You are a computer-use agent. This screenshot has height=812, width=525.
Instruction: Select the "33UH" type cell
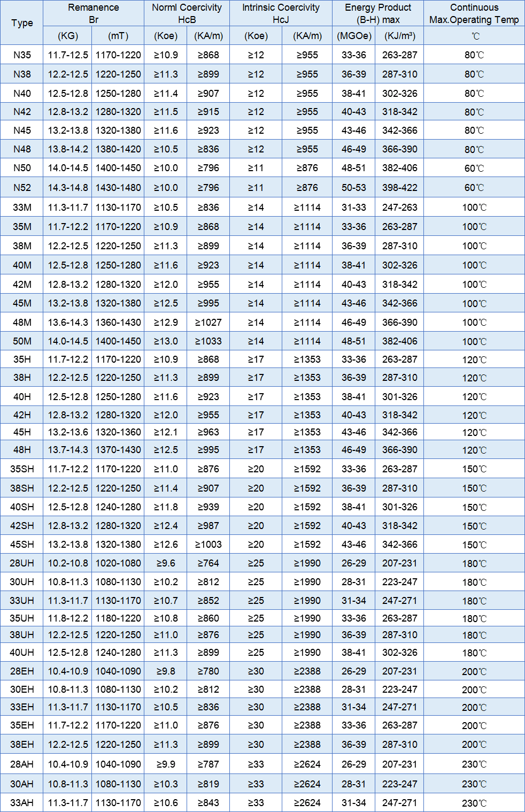[x=22, y=600]
